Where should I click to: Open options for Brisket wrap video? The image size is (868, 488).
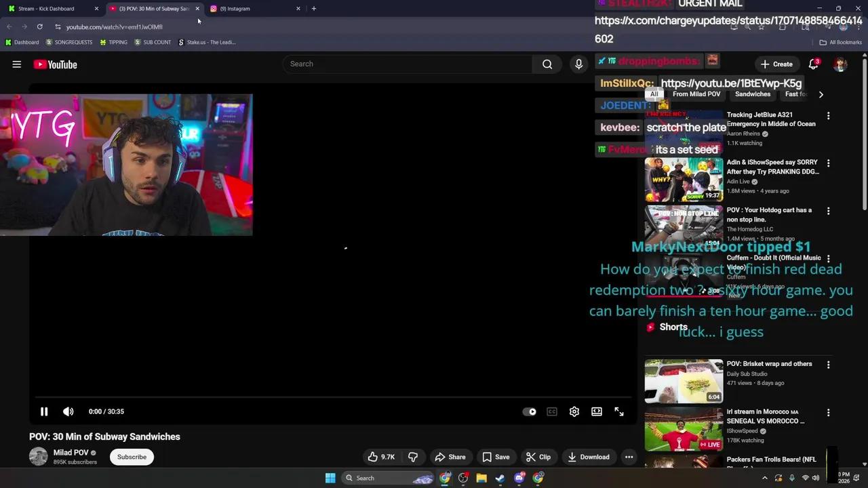828,365
